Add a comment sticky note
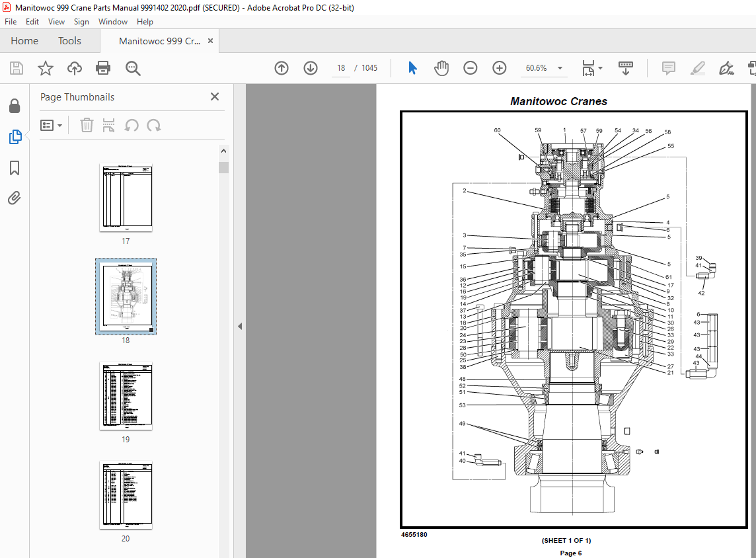The height and width of the screenshot is (558, 756). point(668,68)
